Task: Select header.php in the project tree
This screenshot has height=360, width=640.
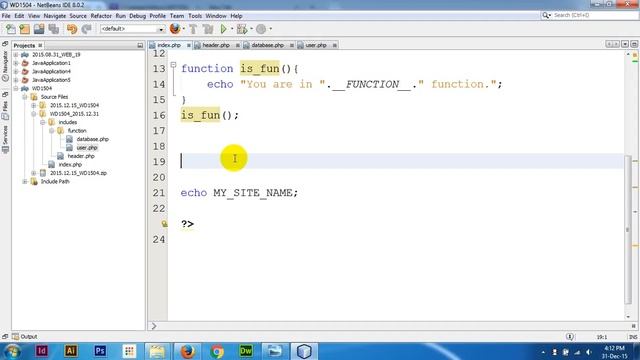Action: click(x=81, y=156)
